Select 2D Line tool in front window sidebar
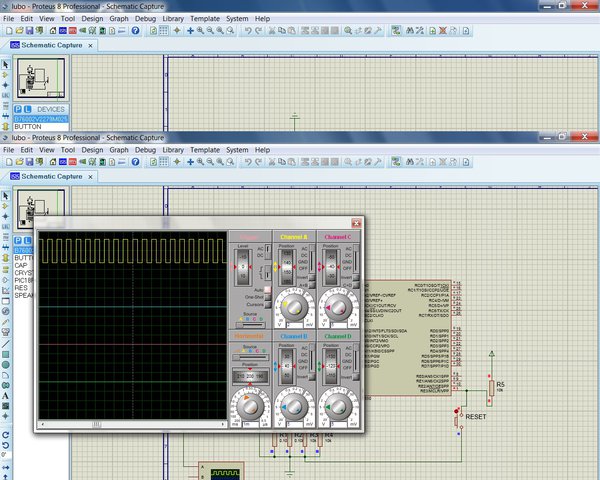This screenshot has width=600, height=480. [5, 344]
